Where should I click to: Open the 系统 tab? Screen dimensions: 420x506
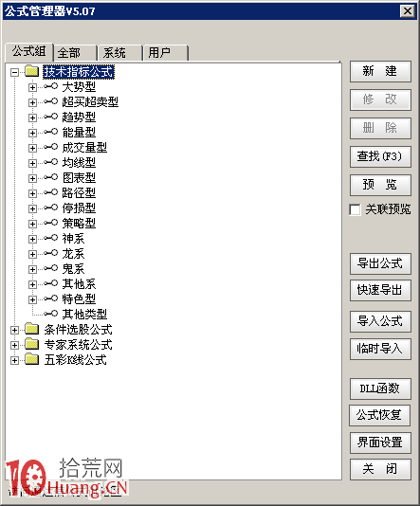pos(120,53)
